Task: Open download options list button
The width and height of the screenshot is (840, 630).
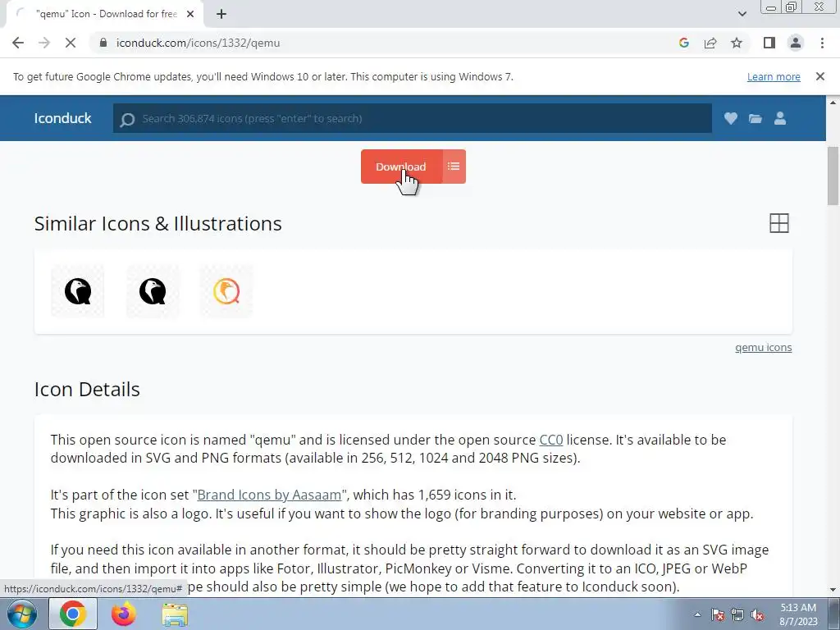Action: 454,167
